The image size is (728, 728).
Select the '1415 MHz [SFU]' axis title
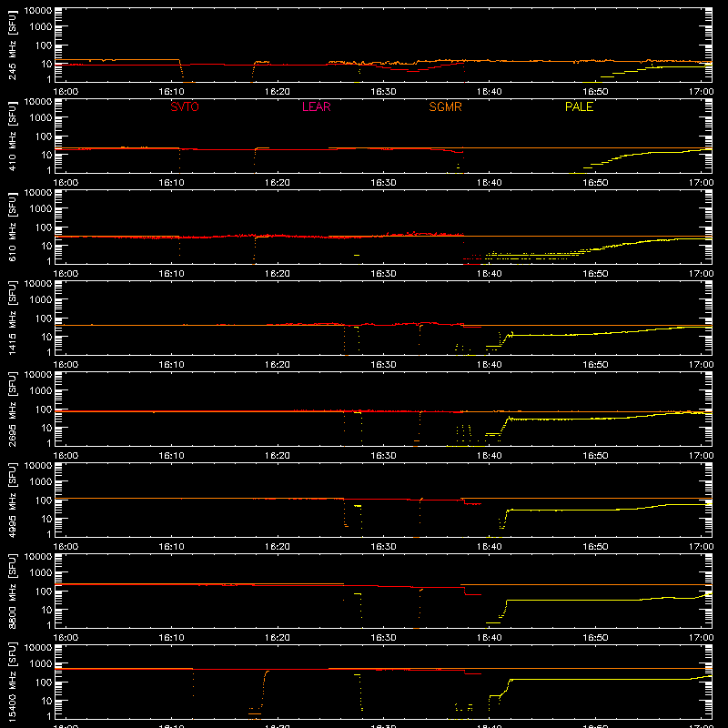tap(12, 318)
